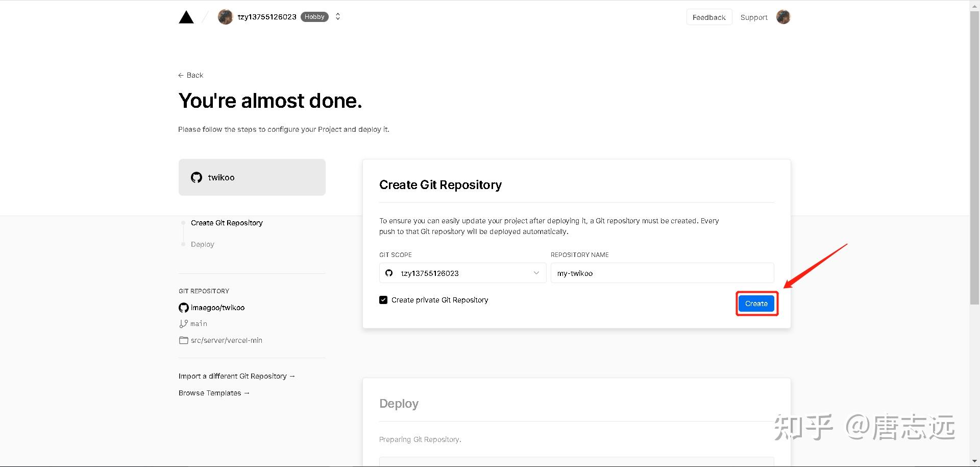Click the folder icon beside src/server/vercel-min
980x467 pixels.
(x=184, y=340)
